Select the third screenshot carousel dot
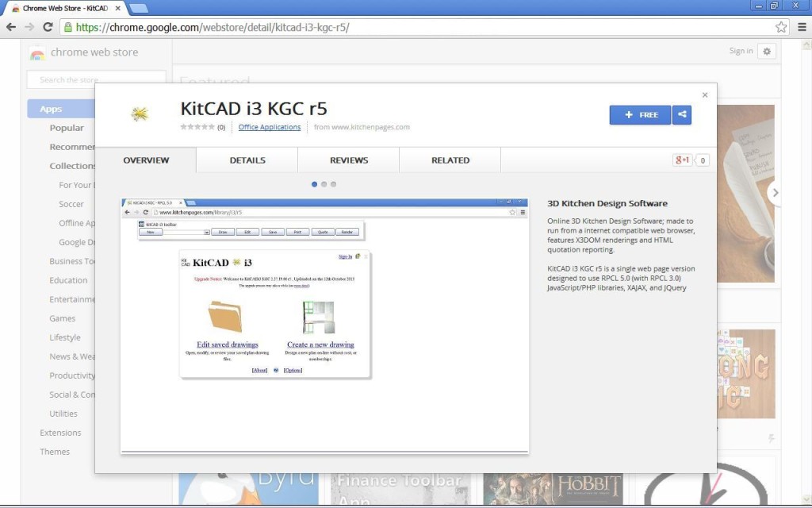The width and height of the screenshot is (812, 508). pyautogui.click(x=334, y=184)
